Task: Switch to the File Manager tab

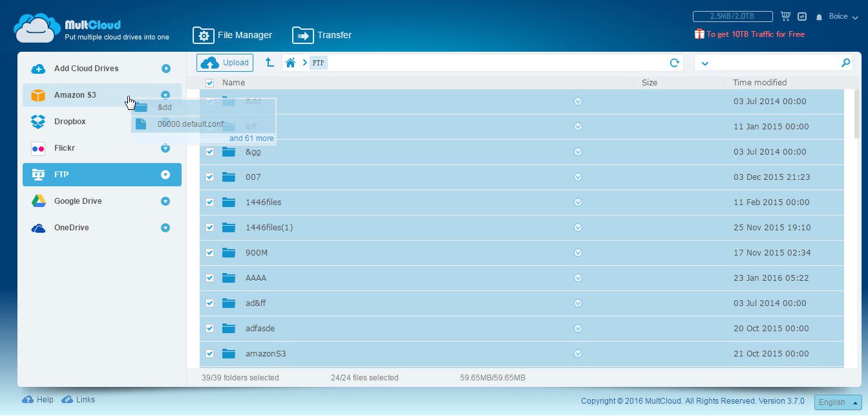Action: [x=233, y=35]
